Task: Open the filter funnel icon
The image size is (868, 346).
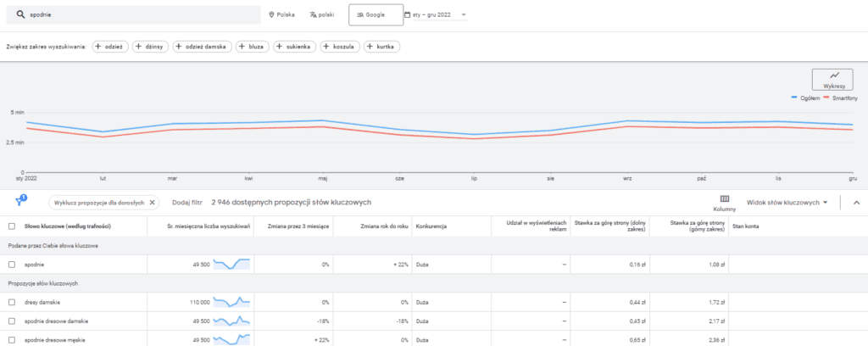Action: point(20,201)
